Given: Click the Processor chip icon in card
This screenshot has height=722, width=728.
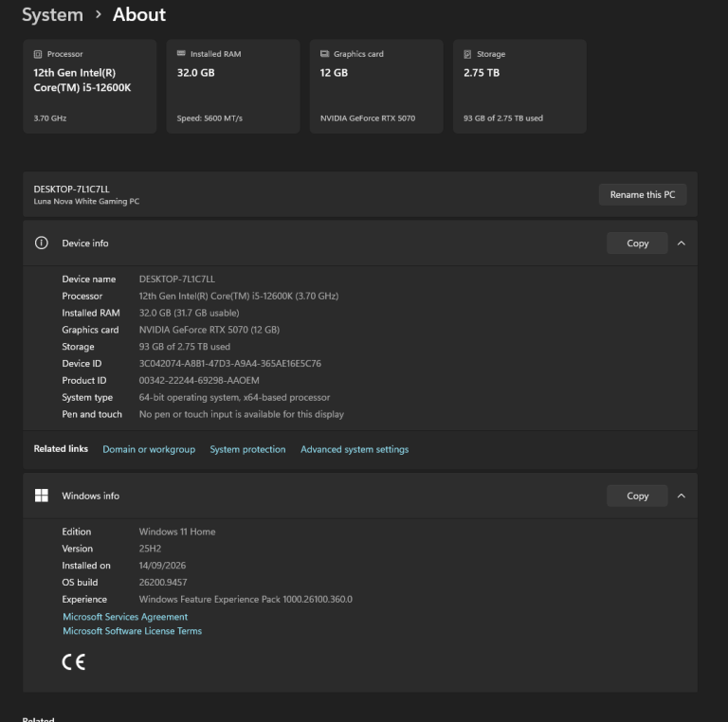Looking at the screenshot, I should (38, 54).
